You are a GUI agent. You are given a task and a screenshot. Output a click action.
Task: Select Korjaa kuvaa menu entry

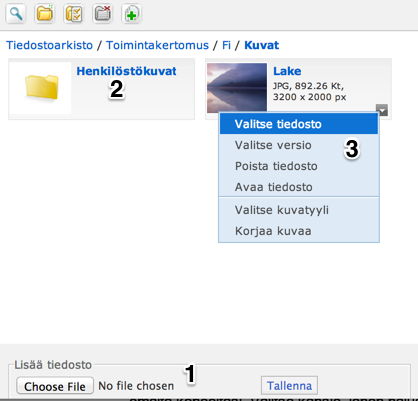coord(299,231)
